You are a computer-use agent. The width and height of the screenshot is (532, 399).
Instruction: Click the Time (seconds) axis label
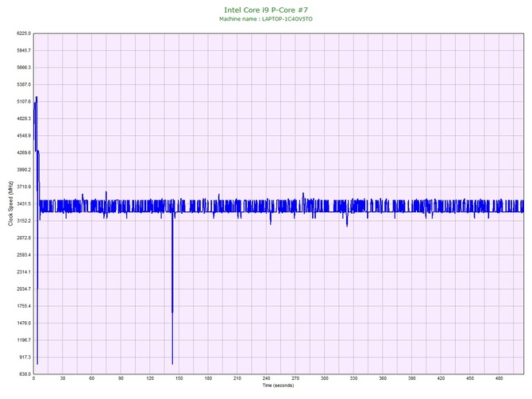(x=278, y=385)
